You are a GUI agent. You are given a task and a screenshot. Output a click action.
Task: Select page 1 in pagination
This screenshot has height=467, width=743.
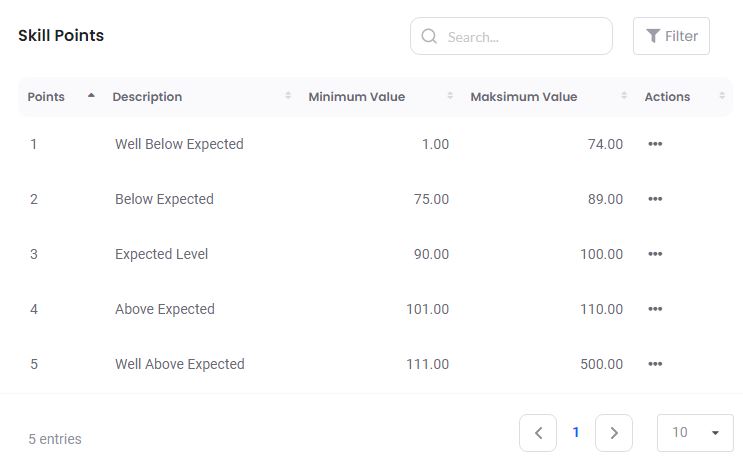point(576,433)
